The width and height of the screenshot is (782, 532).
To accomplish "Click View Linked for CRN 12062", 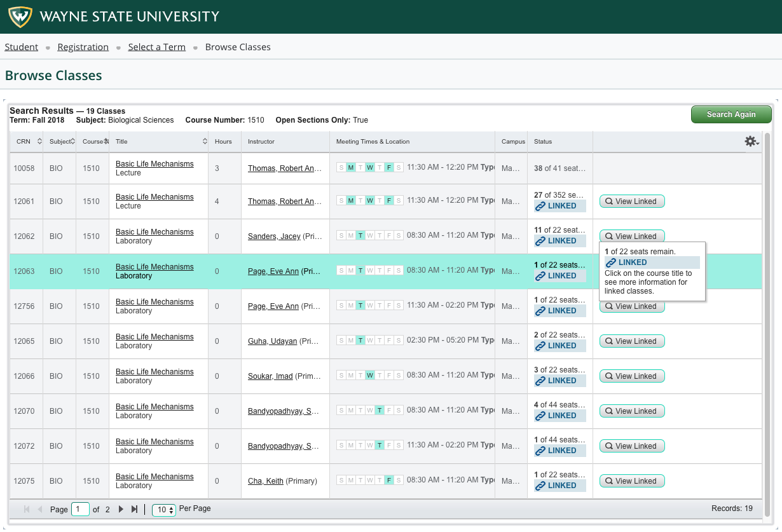I will click(632, 236).
